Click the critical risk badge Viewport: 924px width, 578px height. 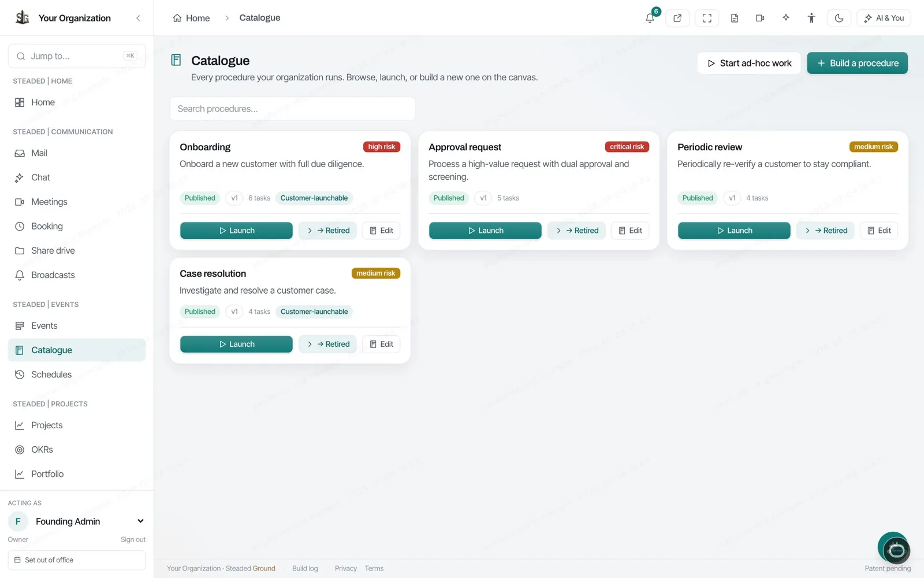tap(627, 147)
